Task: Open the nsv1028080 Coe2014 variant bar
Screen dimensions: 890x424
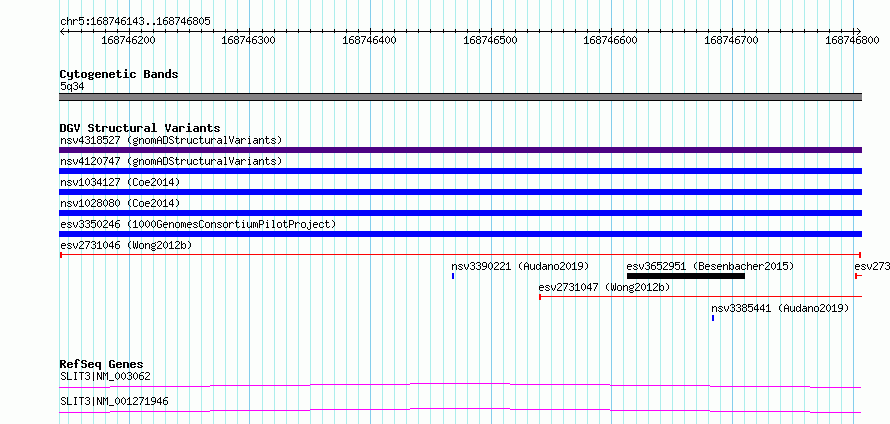Action: 460,213
